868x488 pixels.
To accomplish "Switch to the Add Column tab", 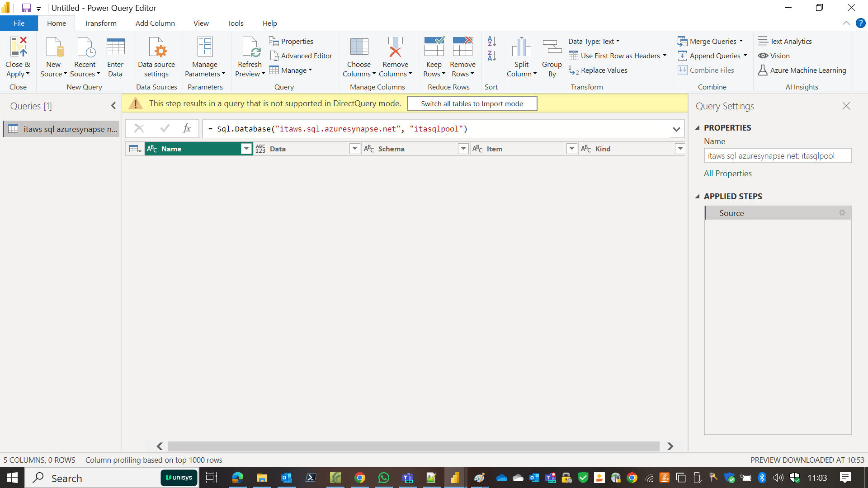I will point(155,23).
